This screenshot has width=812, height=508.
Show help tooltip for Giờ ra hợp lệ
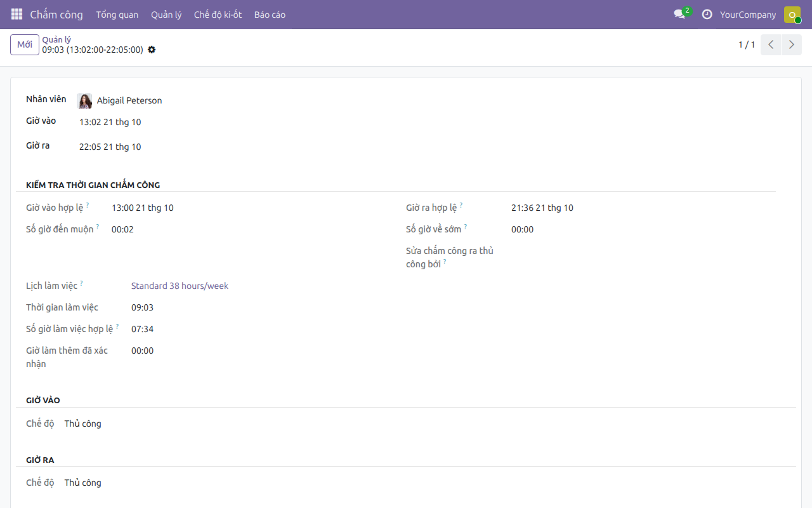tap(461, 205)
